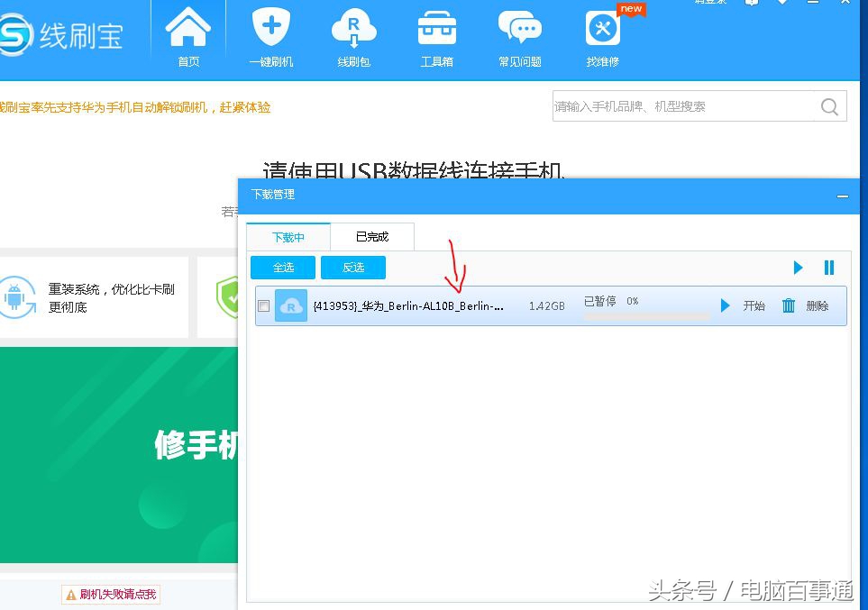Click the cloud icon on the firmware entry
This screenshot has height=610, width=868.
(x=291, y=305)
